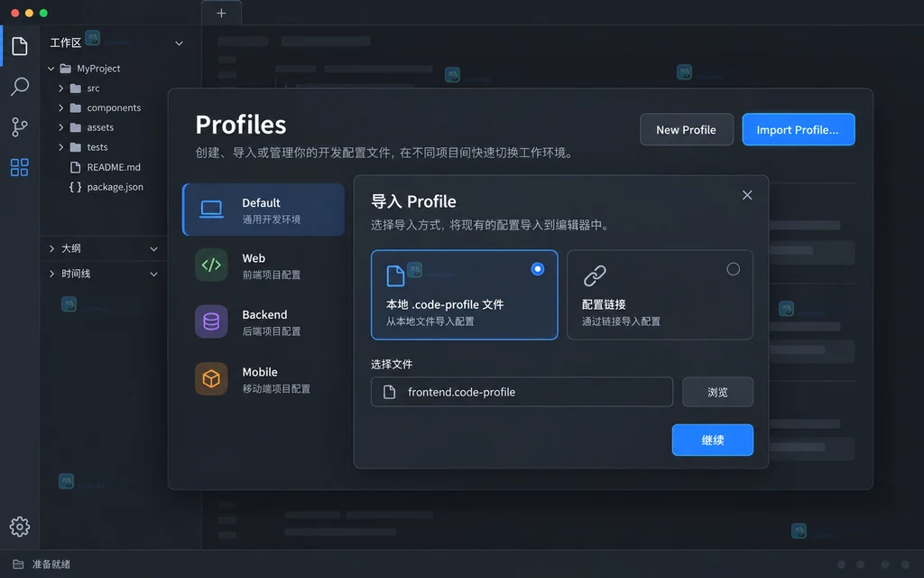This screenshot has height=578, width=924.
Task: Click the assets folder icon
Action: pos(76,127)
